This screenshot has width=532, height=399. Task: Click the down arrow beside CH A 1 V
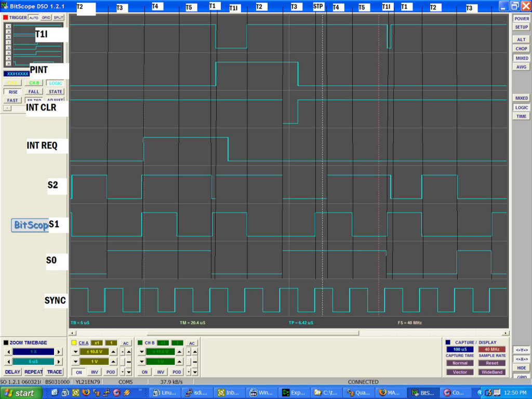coord(75,362)
